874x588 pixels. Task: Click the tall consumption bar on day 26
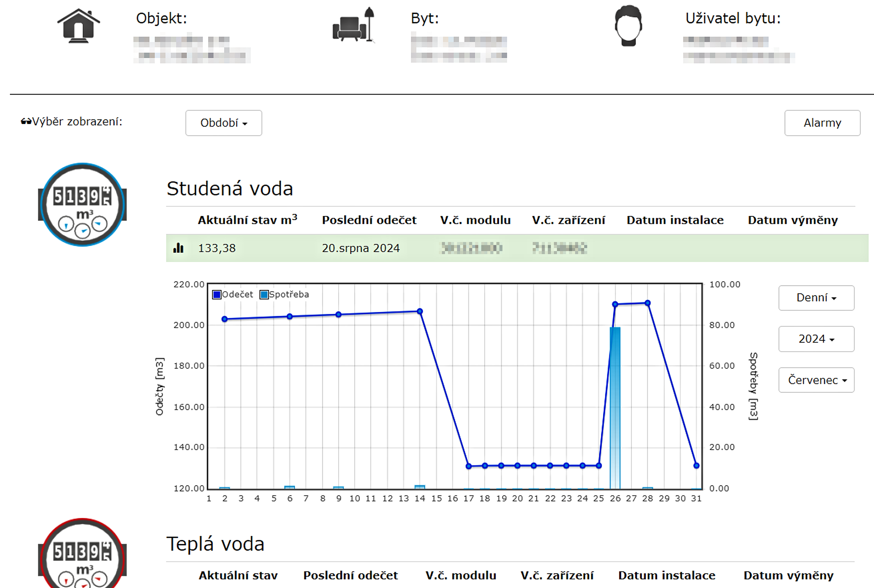click(615, 408)
